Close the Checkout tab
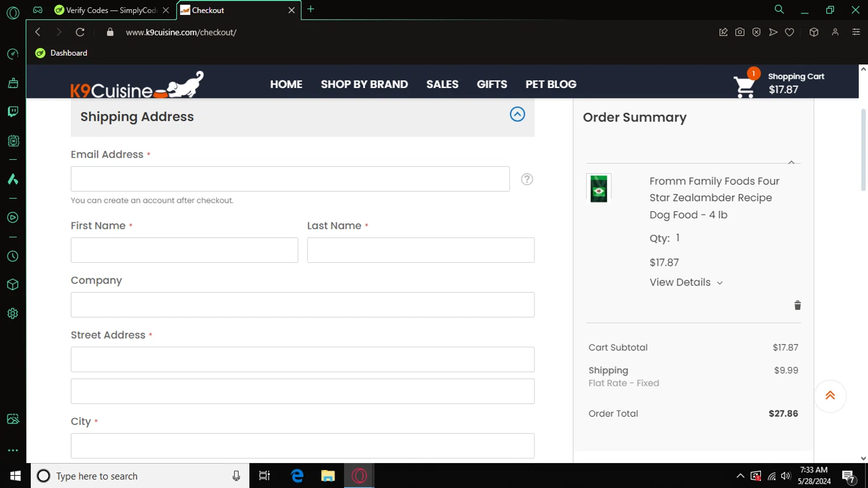Viewport: 868px width, 488px height. [292, 10]
